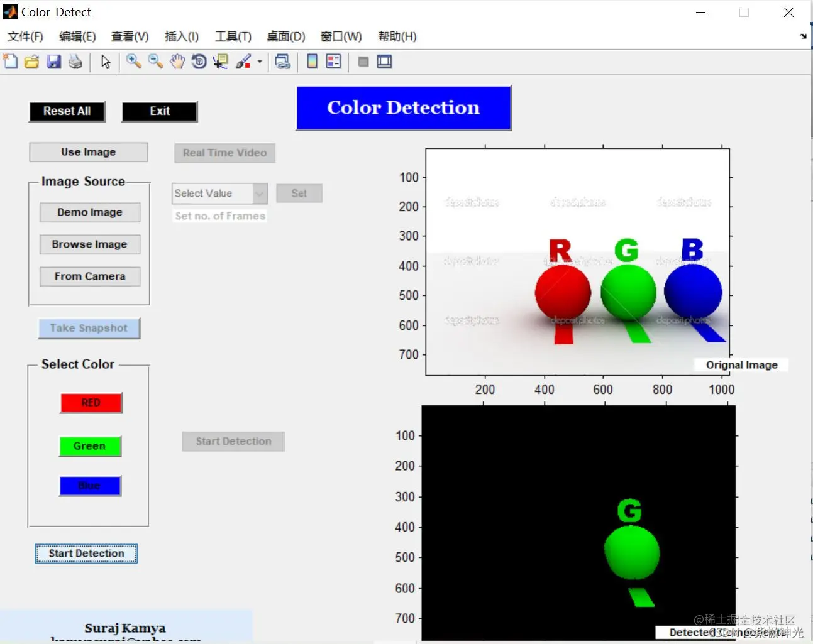Click the Orignal Image label
Screen dimensions: 813x644
(742, 365)
